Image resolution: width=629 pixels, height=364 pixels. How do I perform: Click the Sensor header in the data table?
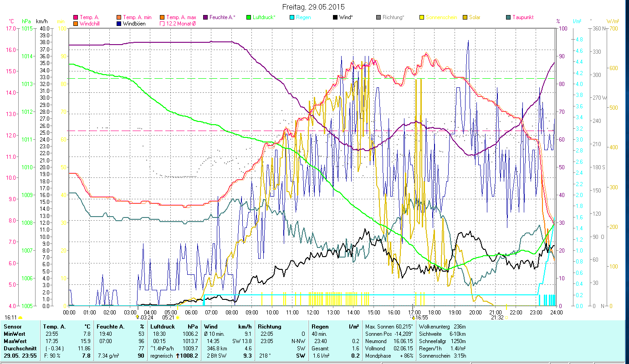coord(12,326)
